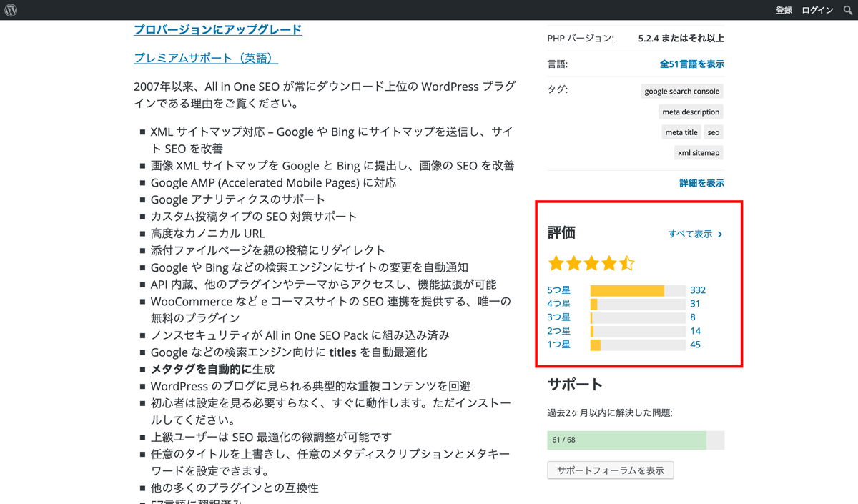
Task: Open 5つ星 reviews link
Action: 558,290
